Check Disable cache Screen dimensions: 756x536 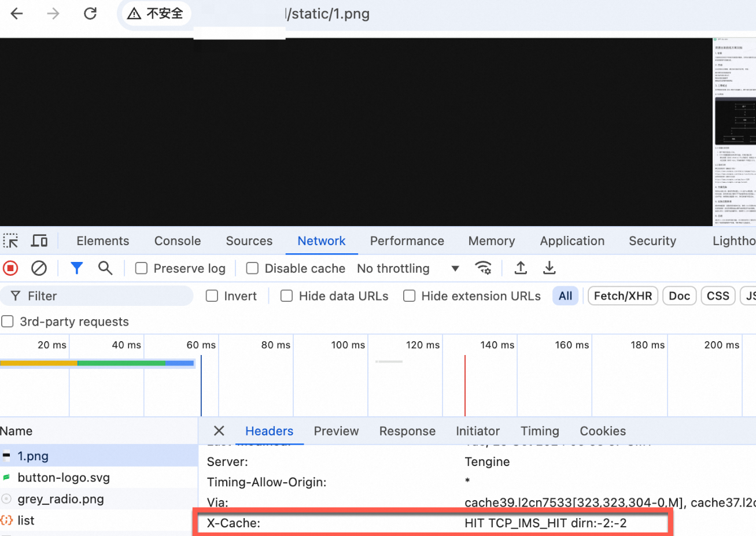click(x=252, y=268)
